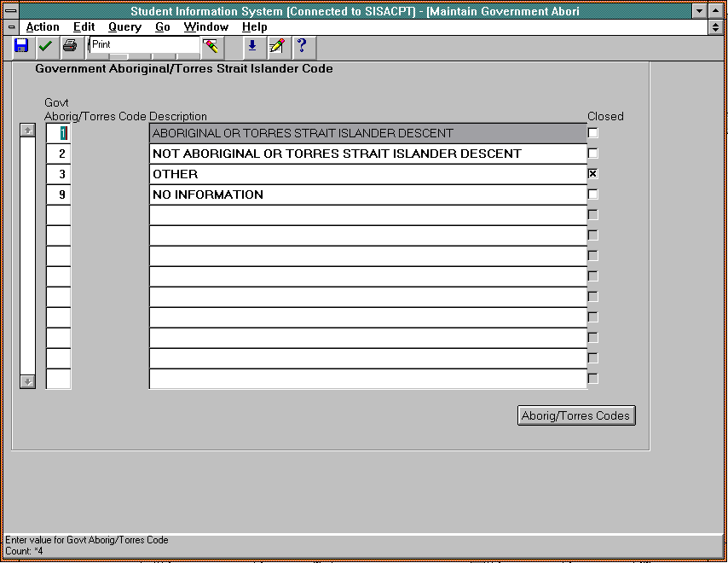Click the green checkmark commit icon
Viewport: 728px width, 563px height.
[45, 45]
